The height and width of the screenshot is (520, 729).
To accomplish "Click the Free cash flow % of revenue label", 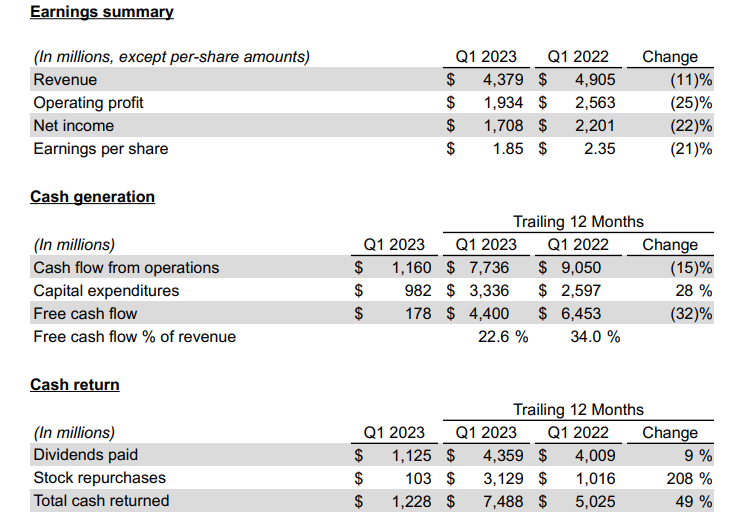I will click(x=135, y=337).
